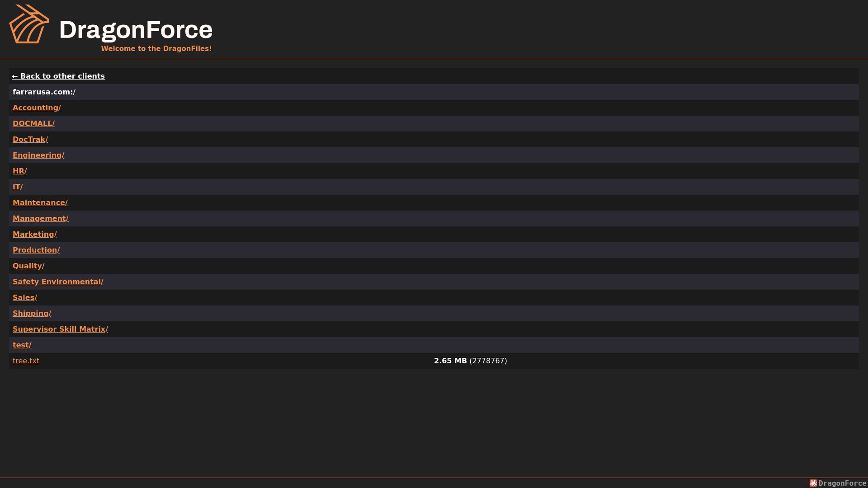Click the Welcome to the DragonFiles! tagline
This screenshot has height=488, width=868.
click(x=156, y=48)
